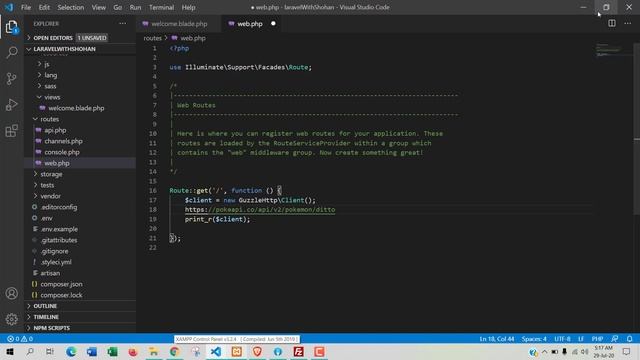Open editor More Actions ellipsis
The image size is (640, 360).
tap(627, 23)
